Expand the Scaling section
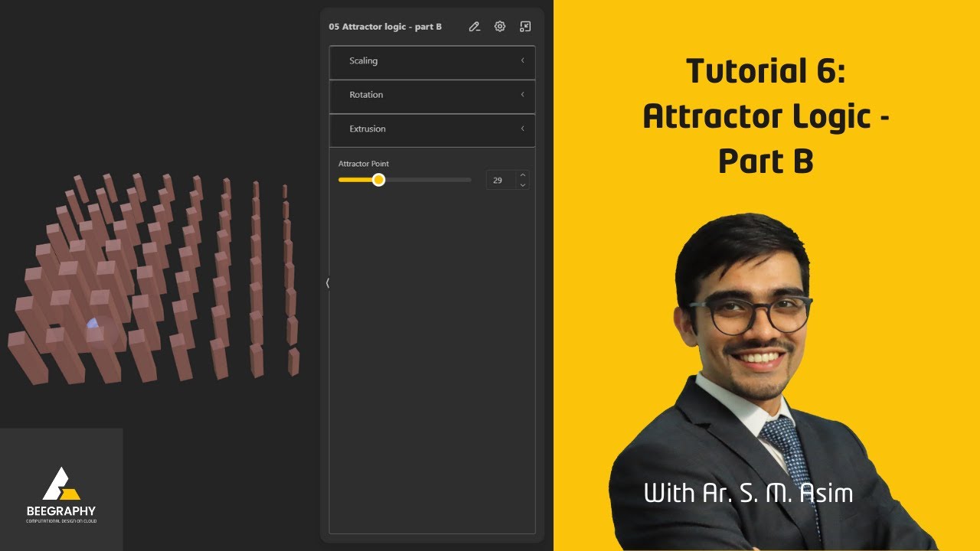980x551 pixels. (x=433, y=62)
